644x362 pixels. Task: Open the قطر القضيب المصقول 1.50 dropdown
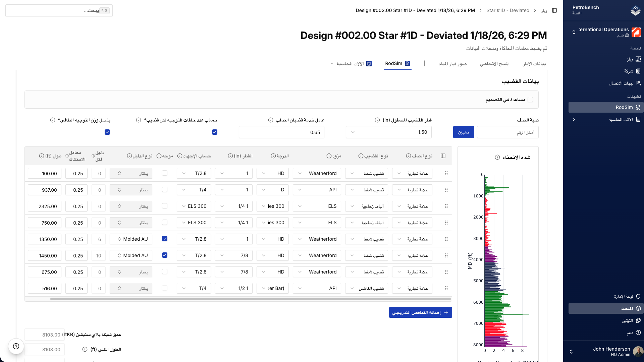(388, 132)
